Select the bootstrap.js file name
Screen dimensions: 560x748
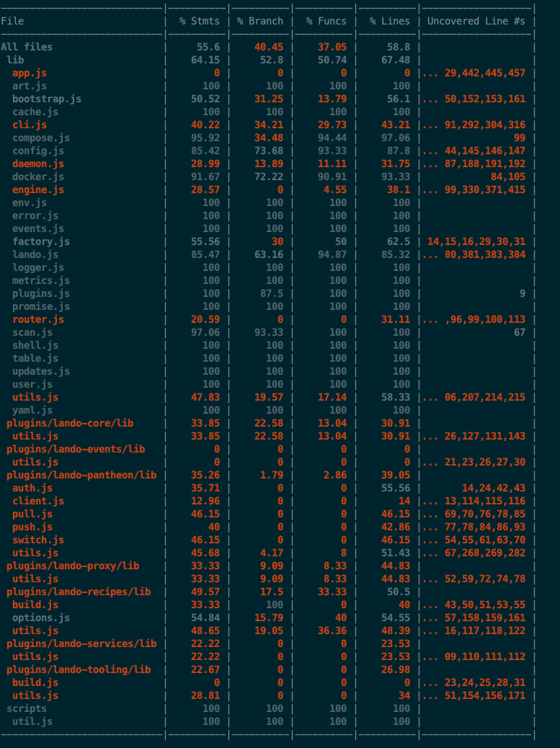click(x=47, y=99)
